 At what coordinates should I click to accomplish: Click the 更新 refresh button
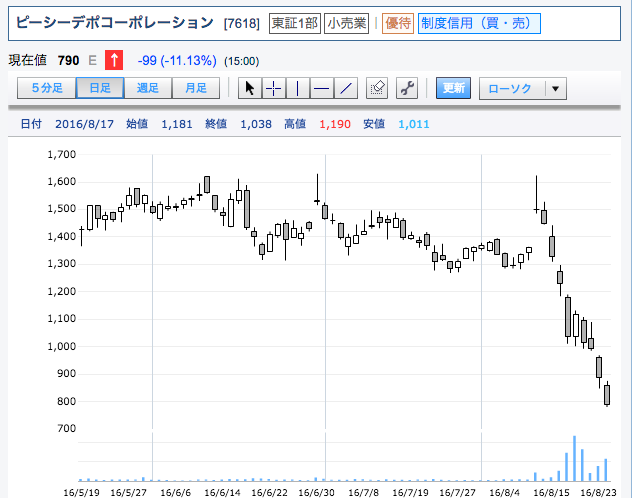tap(453, 88)
